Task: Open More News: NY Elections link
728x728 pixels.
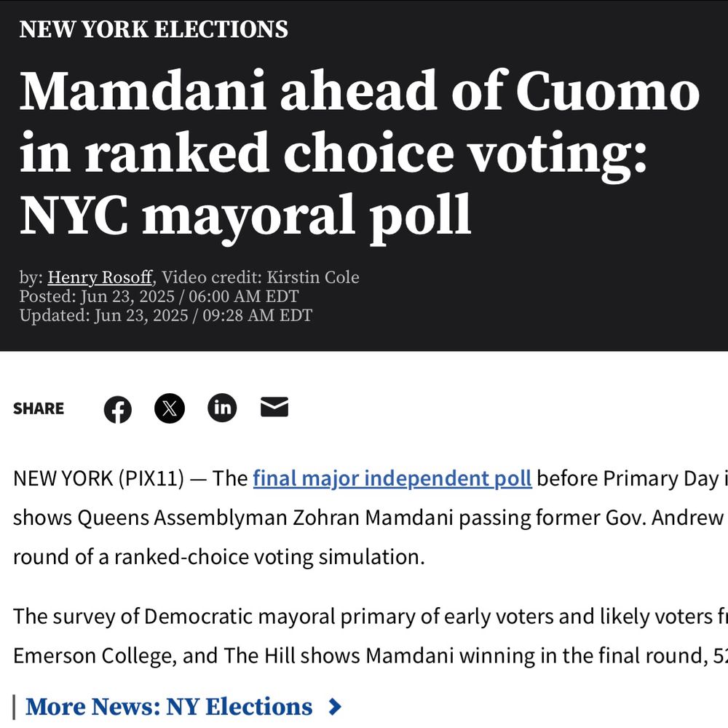Action: point(169,707)
